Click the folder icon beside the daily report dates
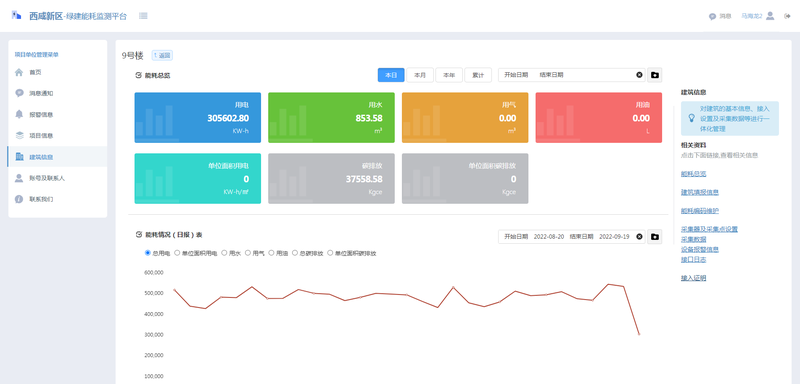Viewport: 800px width, 384px height. [655, 237]
